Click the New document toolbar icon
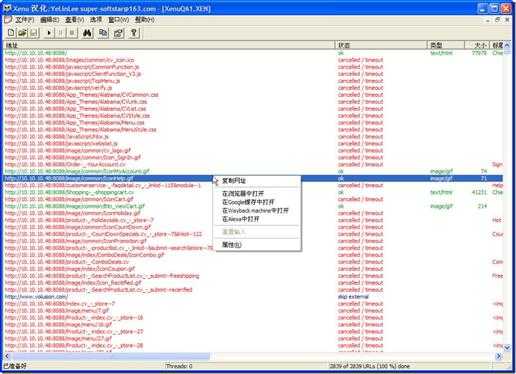This screenshot has width=516, height=374. [x=11, y=33]
